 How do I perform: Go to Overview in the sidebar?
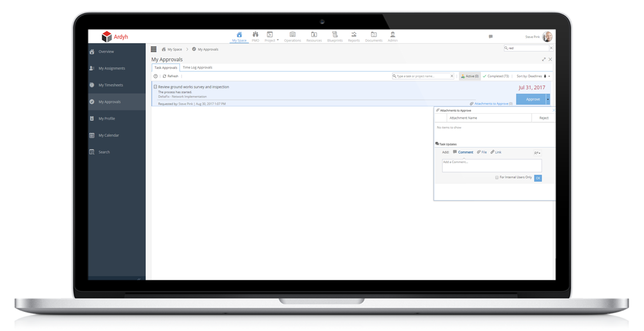point(117,52)
